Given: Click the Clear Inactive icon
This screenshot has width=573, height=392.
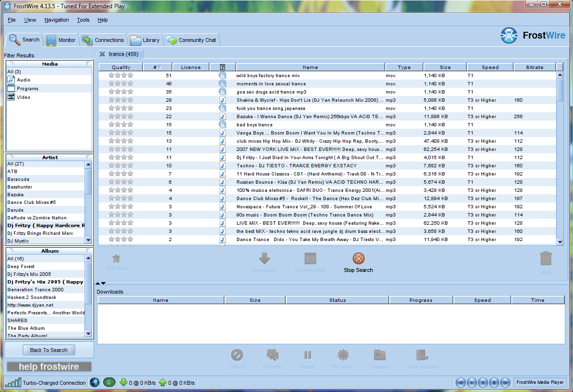Looking at the screenshot, I should coord(422,355).
